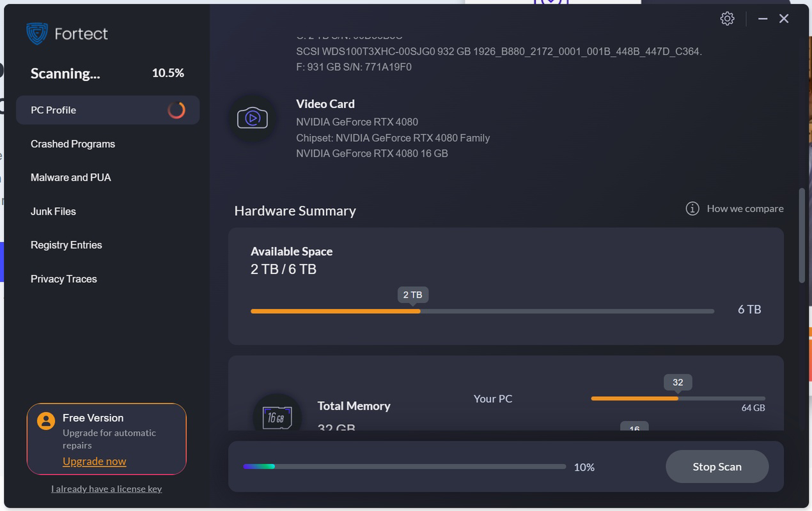Click the scan progress bar

404,466
